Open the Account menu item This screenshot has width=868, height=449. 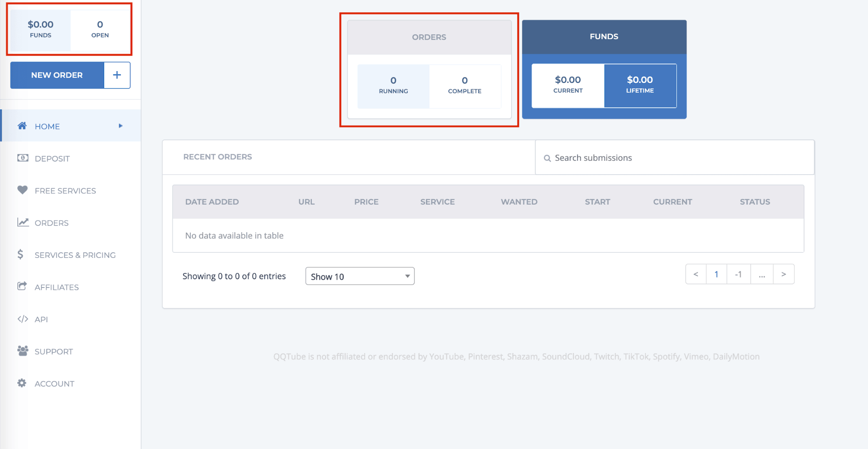71,383
